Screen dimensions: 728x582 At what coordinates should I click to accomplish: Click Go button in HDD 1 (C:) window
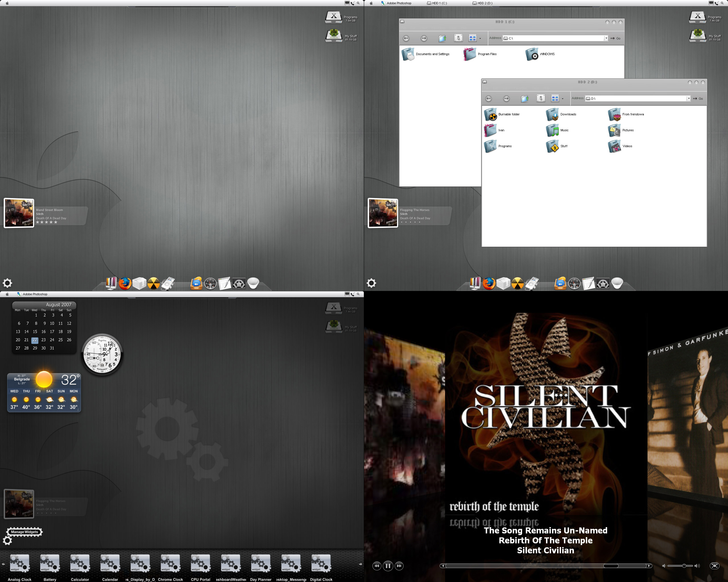click(616, 38)
